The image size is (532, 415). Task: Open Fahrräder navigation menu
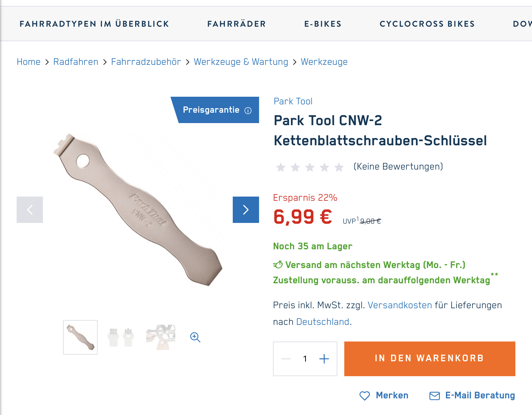(x=237, y=24)
